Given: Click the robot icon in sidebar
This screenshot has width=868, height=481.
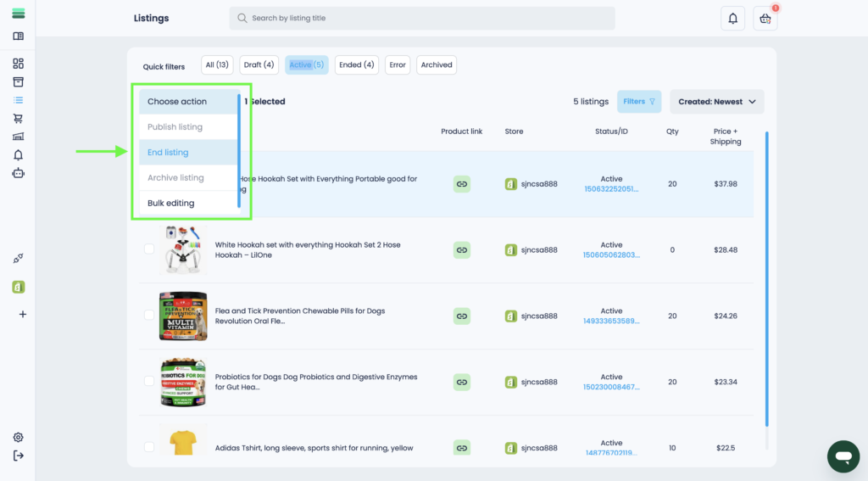Looking at the screenshot, I should [x=18, y=172].
